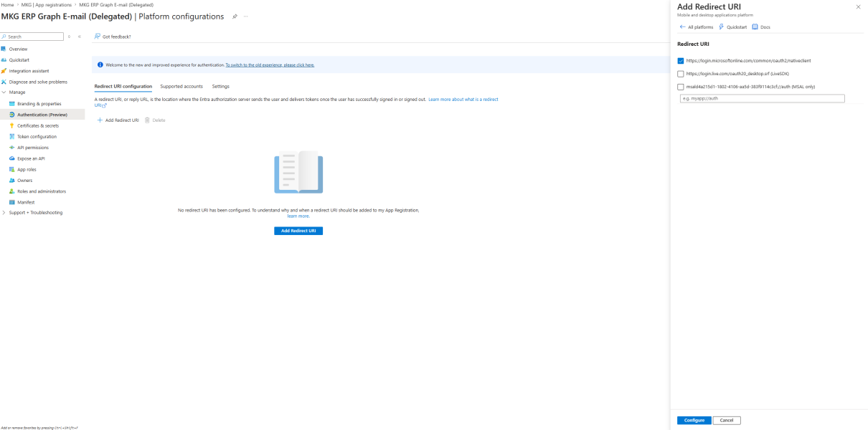The height and width of the screenshot is (430, 868).
Task: Click the Quickstart lightning icon in the panel
Action: [721, 27]
